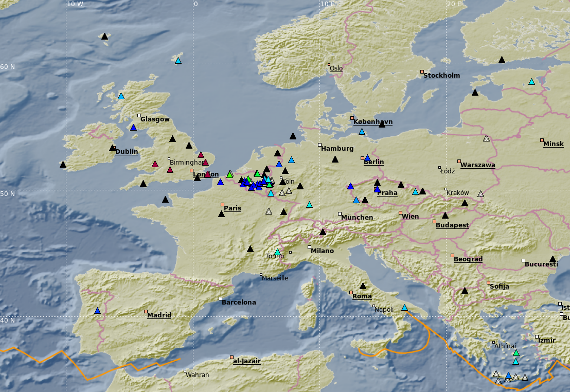Click the al-Jazair city label
570x392 pixels.
coord(246,361)
